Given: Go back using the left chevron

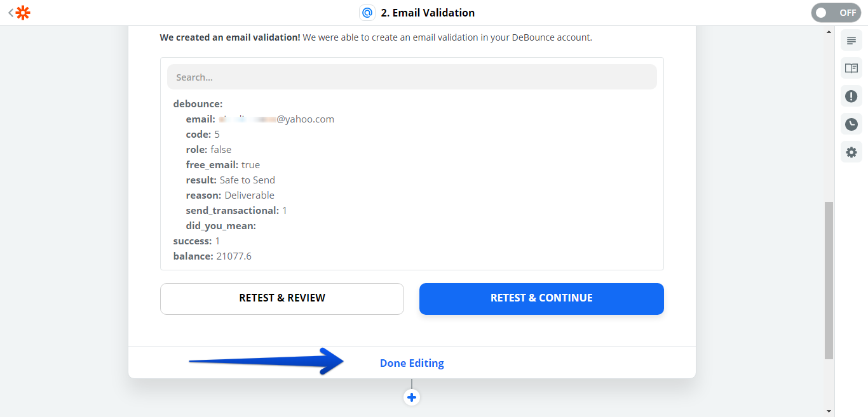Looking at the screenshot, I should click(x=10, y=13).
